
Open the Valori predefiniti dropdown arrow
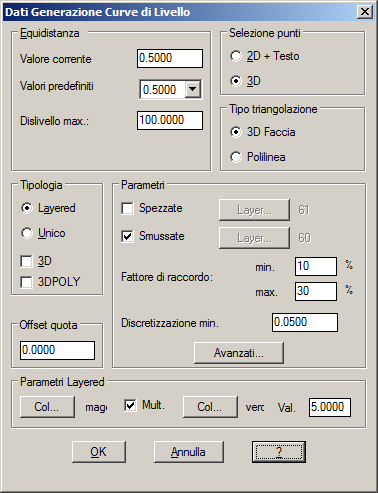coord(193,89)
